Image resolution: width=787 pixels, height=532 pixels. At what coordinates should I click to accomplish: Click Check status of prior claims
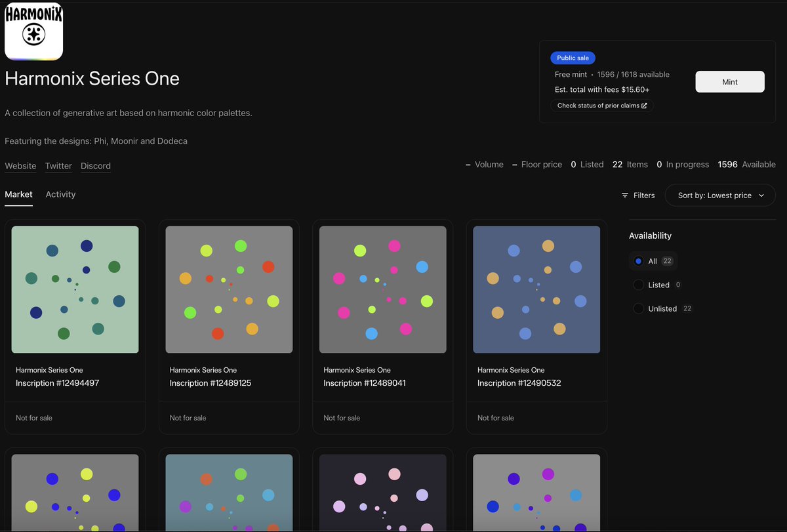pos(602,106)
